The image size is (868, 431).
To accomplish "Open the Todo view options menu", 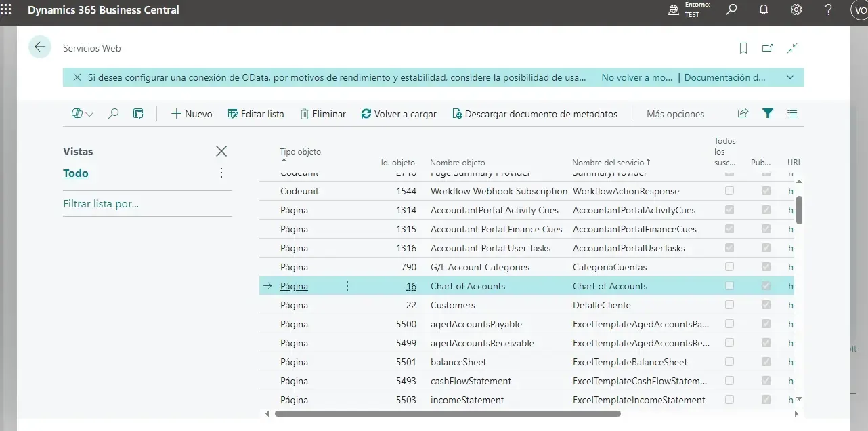I will 221,173.
